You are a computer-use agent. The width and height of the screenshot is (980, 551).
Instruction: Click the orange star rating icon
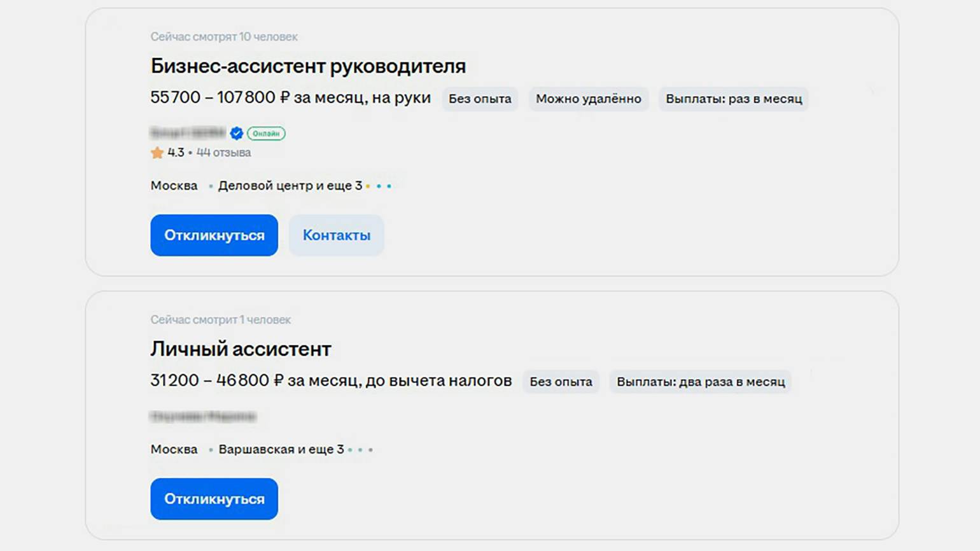click(157, 153)
